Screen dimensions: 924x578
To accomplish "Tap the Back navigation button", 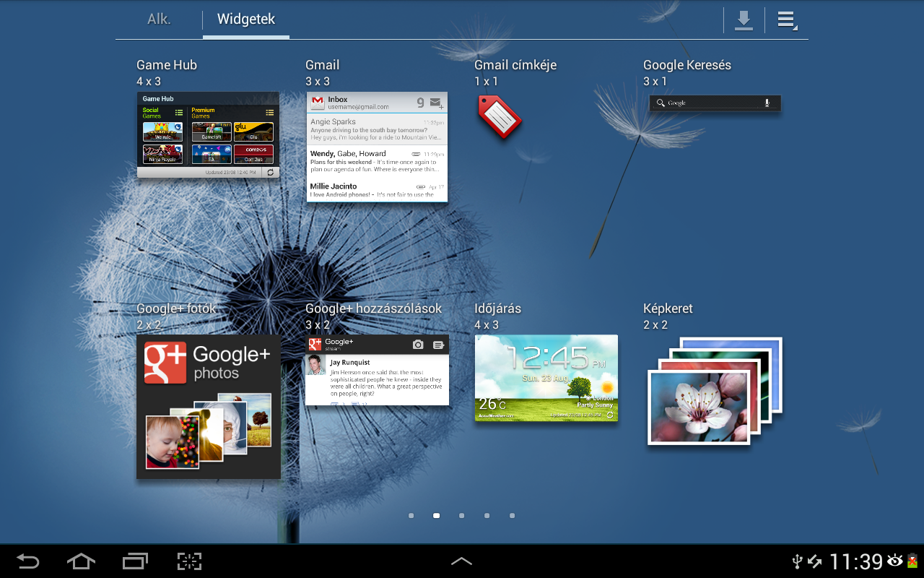I will pos(27,561).
